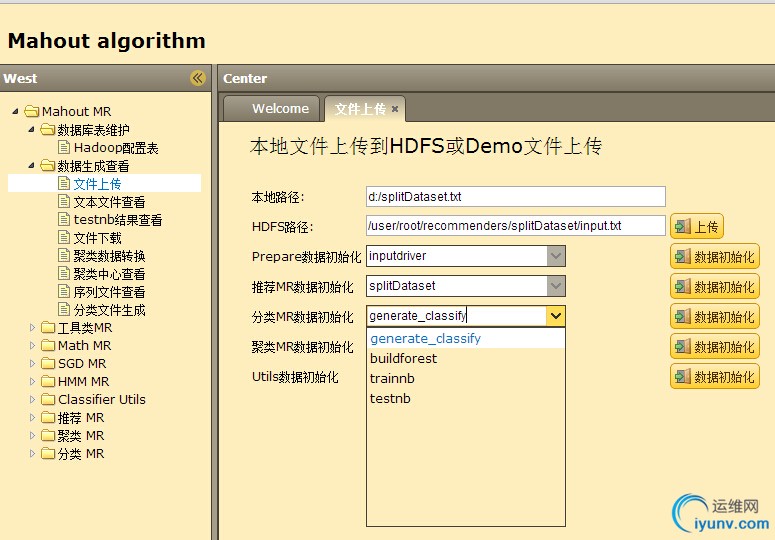
Task: Expand the 分类 MR tree node arrow
Action: point(32,453)
